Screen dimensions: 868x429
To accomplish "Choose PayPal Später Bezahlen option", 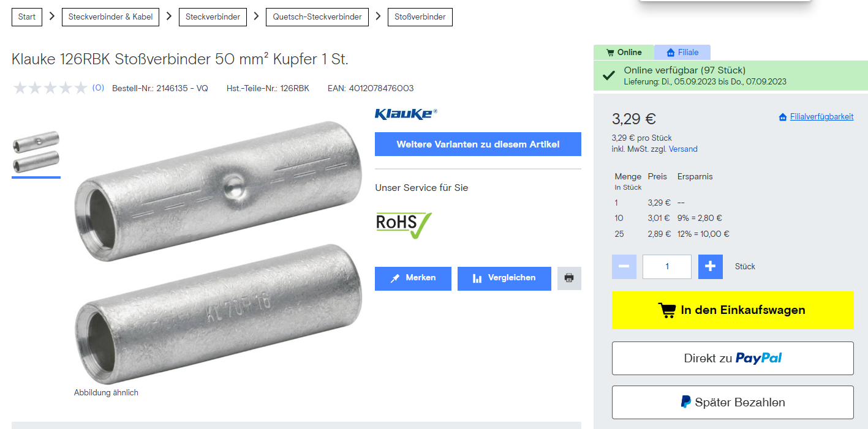I will tap(733, 403).
